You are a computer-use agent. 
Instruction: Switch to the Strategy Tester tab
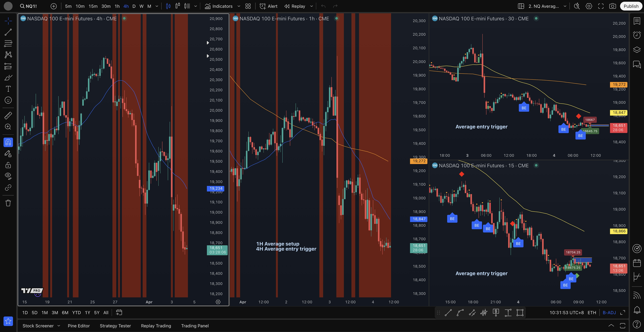click(115, 326)
